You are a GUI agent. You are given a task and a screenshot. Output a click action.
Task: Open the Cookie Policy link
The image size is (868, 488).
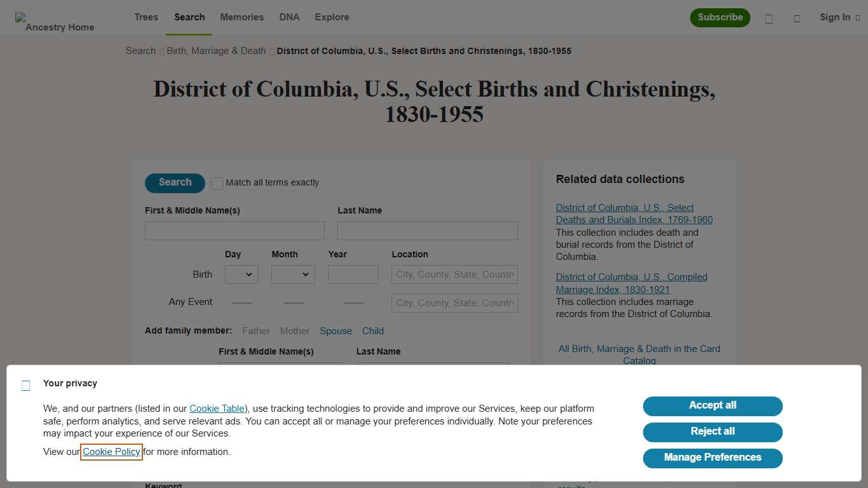click(111, 452)
